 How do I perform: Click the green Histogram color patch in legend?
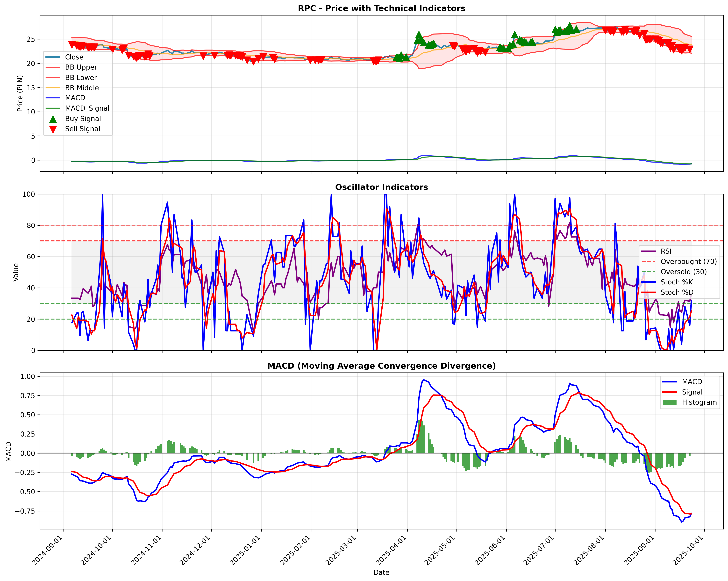tap(670, 402)
